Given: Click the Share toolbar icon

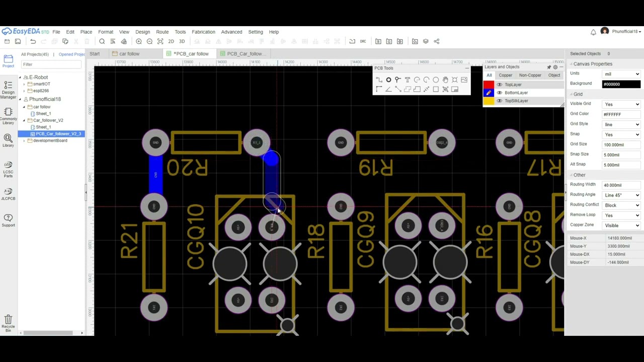Looking at the screenshot, I should (x=436, y=41).
